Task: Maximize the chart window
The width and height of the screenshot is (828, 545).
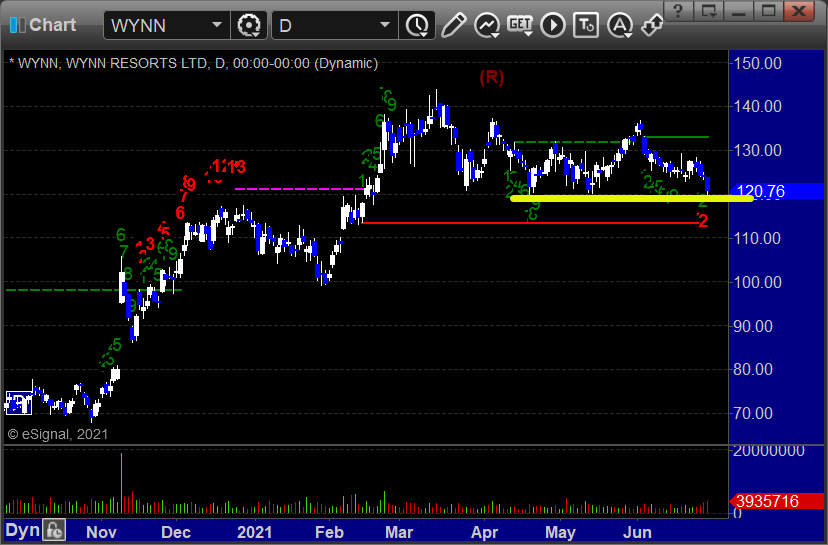Action: (x=768, y=11)
